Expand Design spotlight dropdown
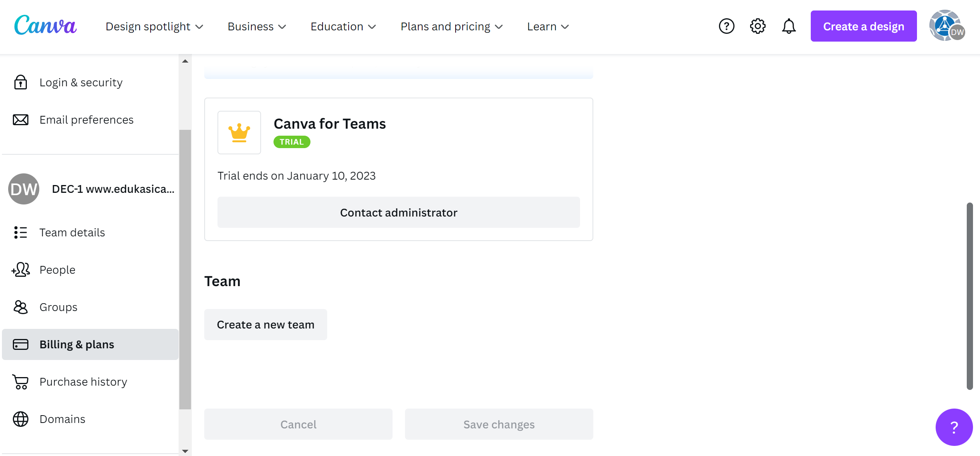This screenshot has width=980, height=456. pos(154,26)
